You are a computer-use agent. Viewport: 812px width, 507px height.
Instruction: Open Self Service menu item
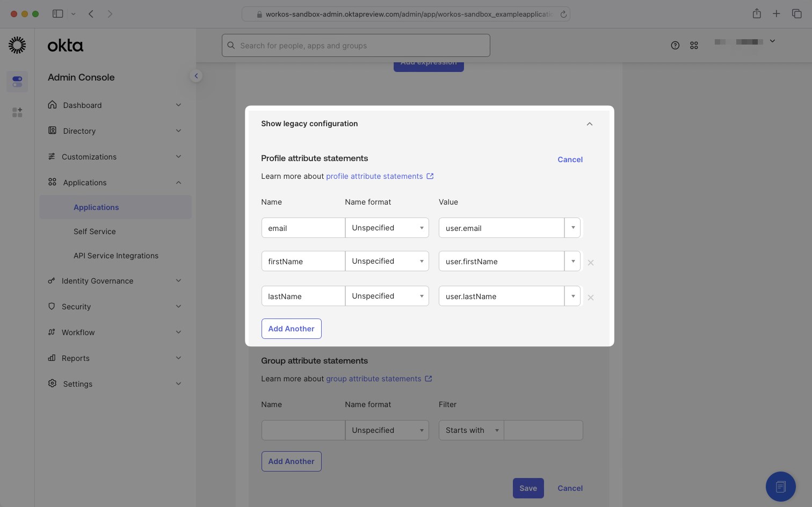[x=95, y=231]
